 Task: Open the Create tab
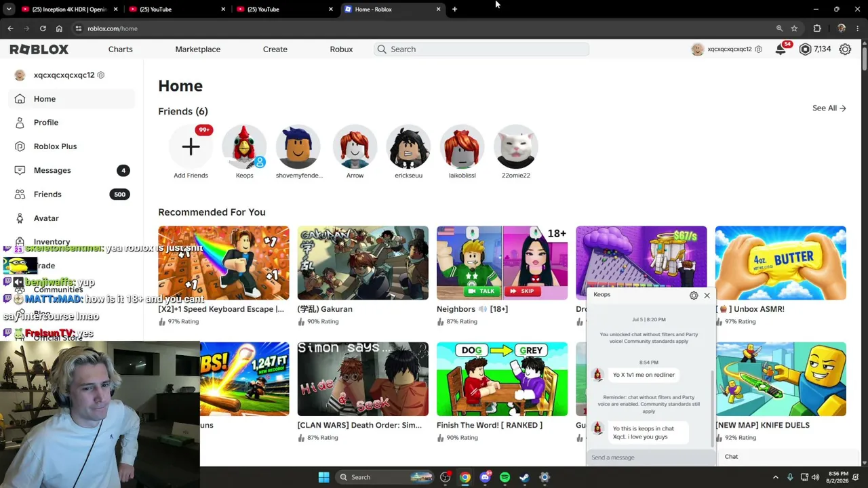275,49
